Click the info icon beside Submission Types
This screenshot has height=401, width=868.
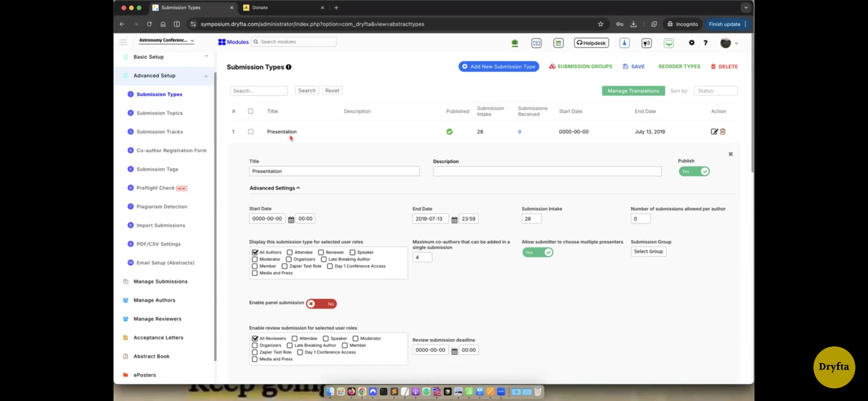coord(289,67)
